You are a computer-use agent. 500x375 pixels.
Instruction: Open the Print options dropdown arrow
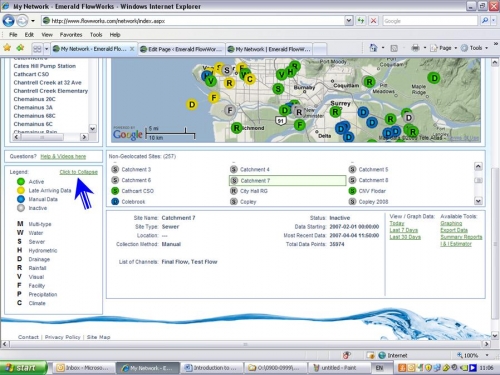tap(425, 48)
